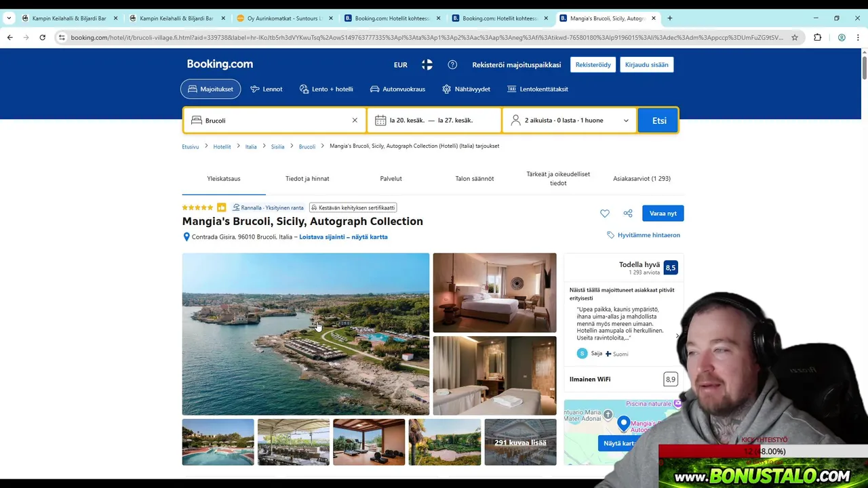The height and width of the screenshot is (488, 868).
Task: Click Hotellit breadcrumb link
Action: click(222, 146)
